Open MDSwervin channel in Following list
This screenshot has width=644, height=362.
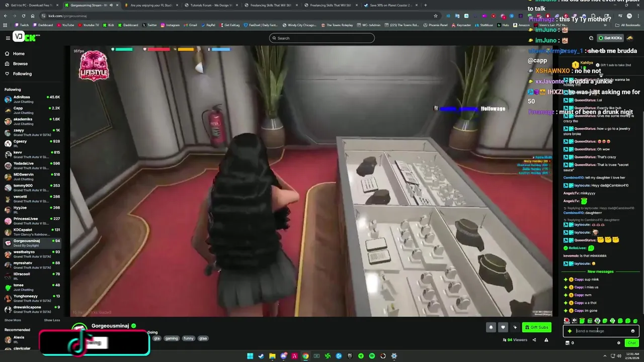32,176
